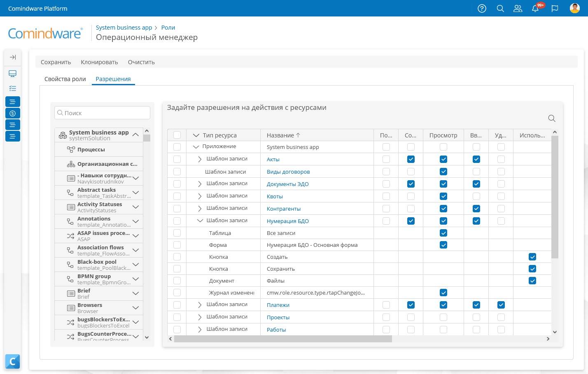The height and width of the screenshot is (374, 588).
Task: Click the flag icon in top bar
Action: tap(555, 8)
